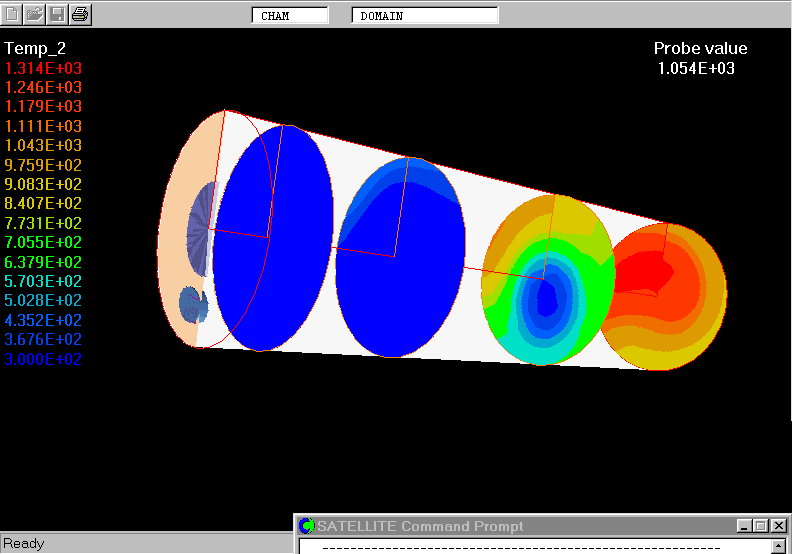Click the Temp_2 legend title

click(x=36, y=48)
